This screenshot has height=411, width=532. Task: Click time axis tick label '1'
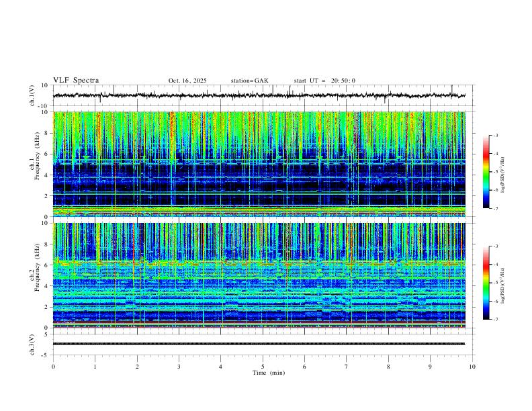click(95, 367)
